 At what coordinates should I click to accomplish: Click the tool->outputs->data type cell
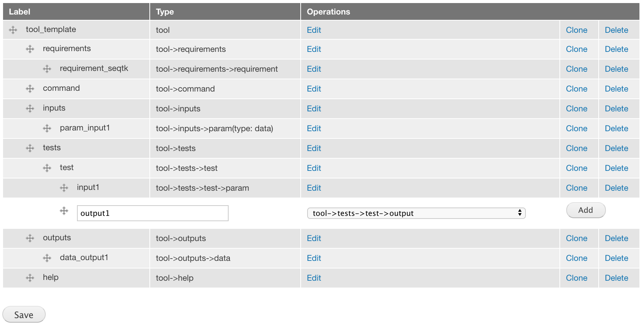coord(225,258)
